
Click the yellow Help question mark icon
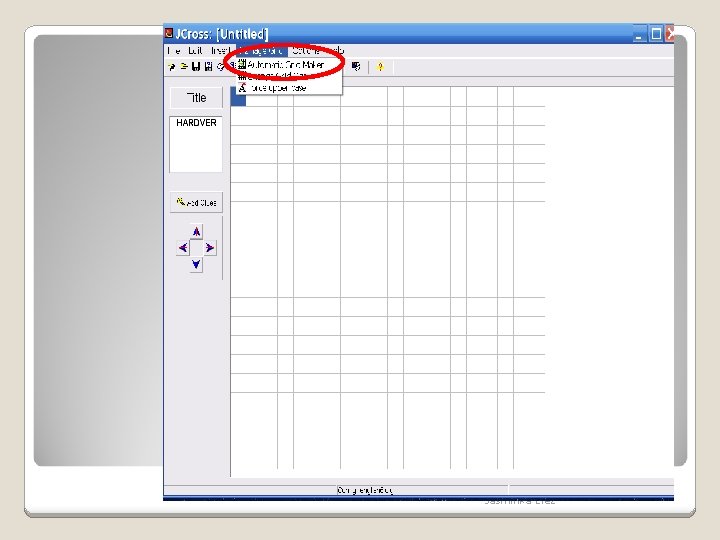tap(380, 67)
